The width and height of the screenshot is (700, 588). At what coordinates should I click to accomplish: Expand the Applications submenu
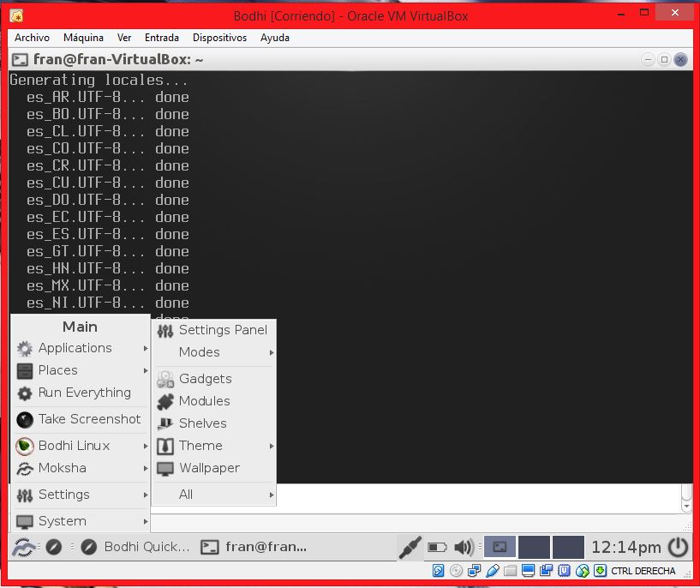75,348
